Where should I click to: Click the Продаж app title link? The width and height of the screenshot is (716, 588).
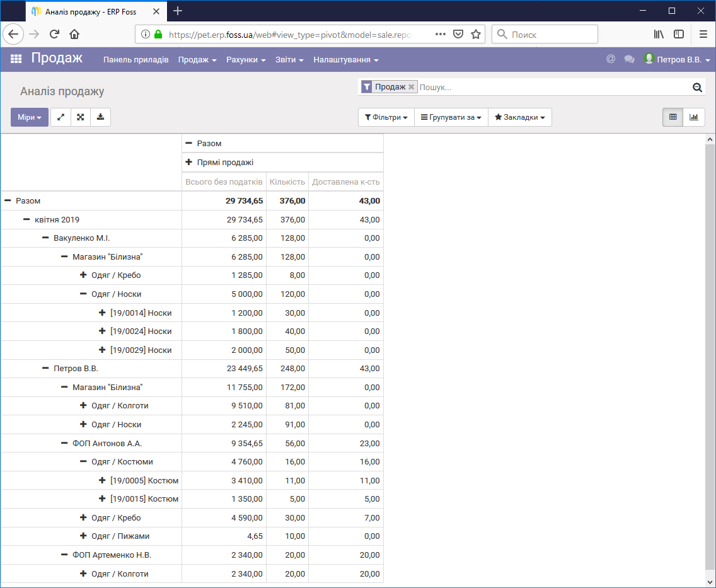point(57,58)
